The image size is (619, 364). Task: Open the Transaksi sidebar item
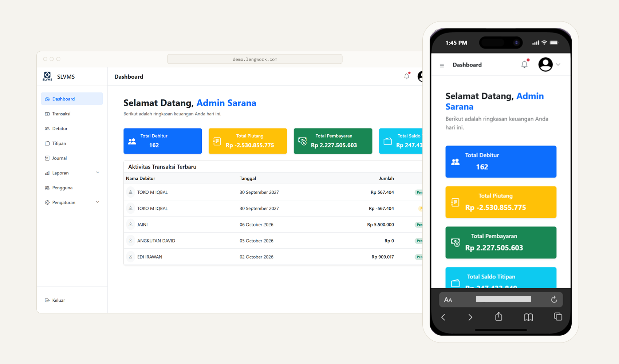tap(72, 114)
